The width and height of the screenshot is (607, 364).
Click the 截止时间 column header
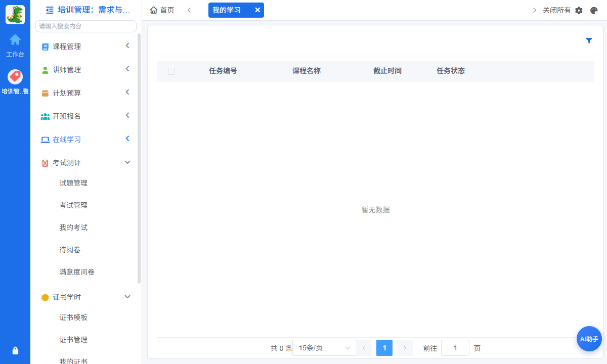click(x=387, y=71)
